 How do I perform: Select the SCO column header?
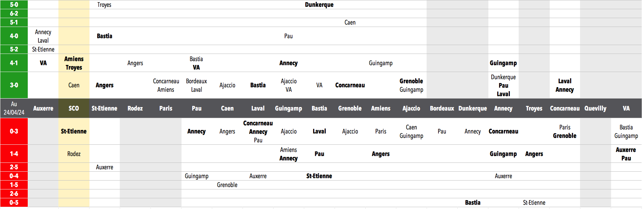74,108
